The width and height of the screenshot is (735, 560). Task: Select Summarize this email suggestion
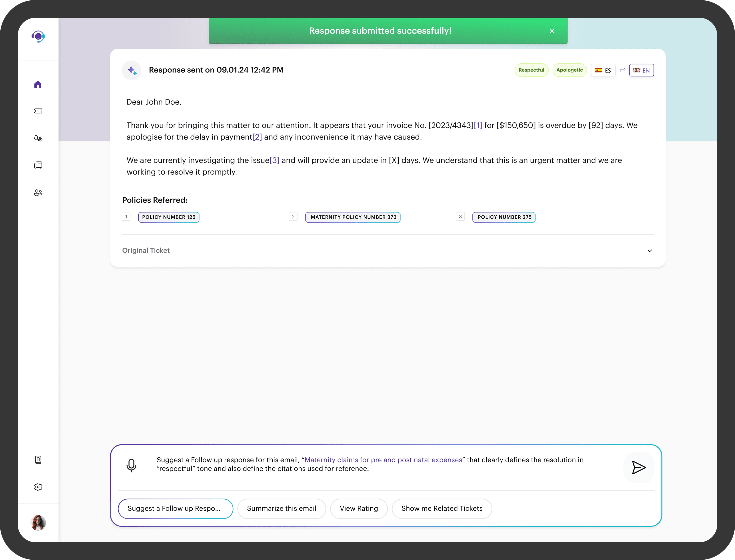coord(281,509)
